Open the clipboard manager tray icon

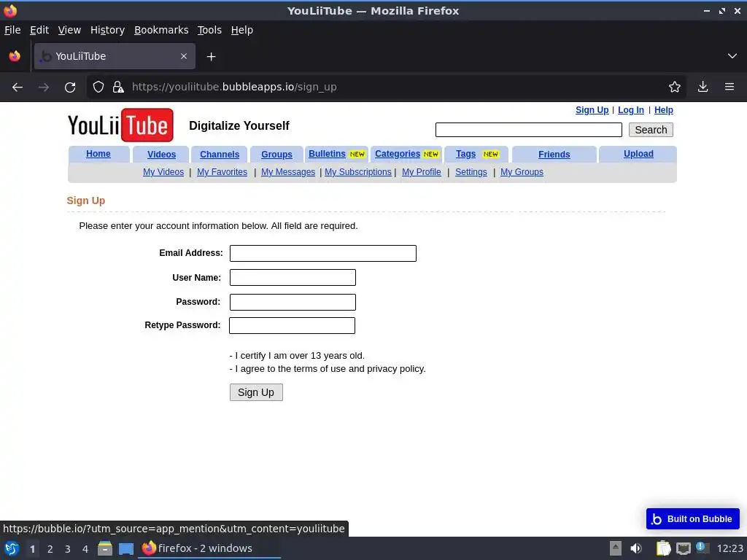click(x=663, y=548)
